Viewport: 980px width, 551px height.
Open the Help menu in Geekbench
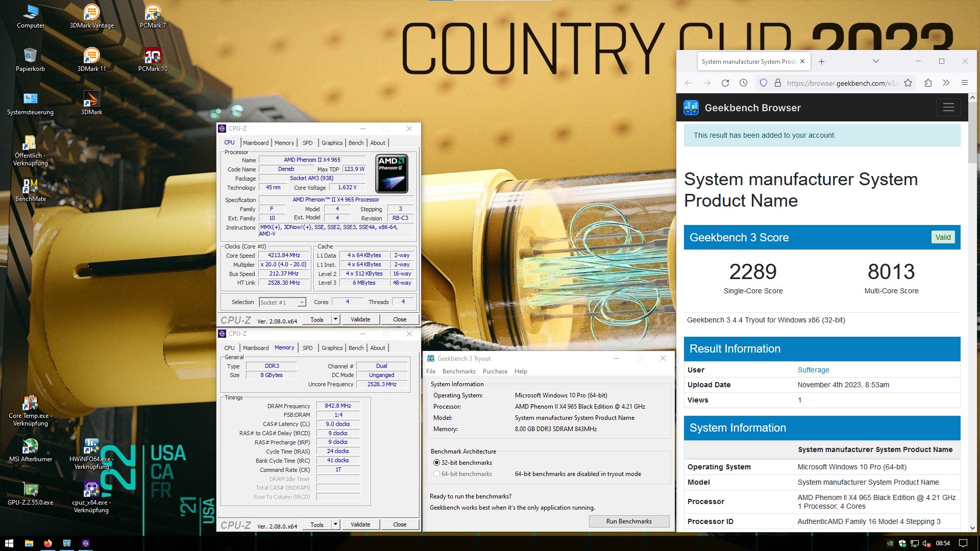click(x=521, y=371)
